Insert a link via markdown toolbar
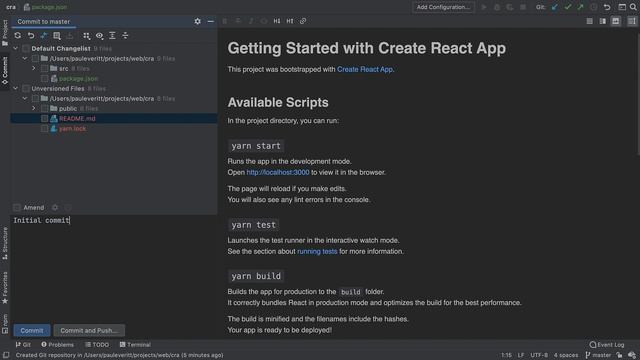 click(303, 21)
